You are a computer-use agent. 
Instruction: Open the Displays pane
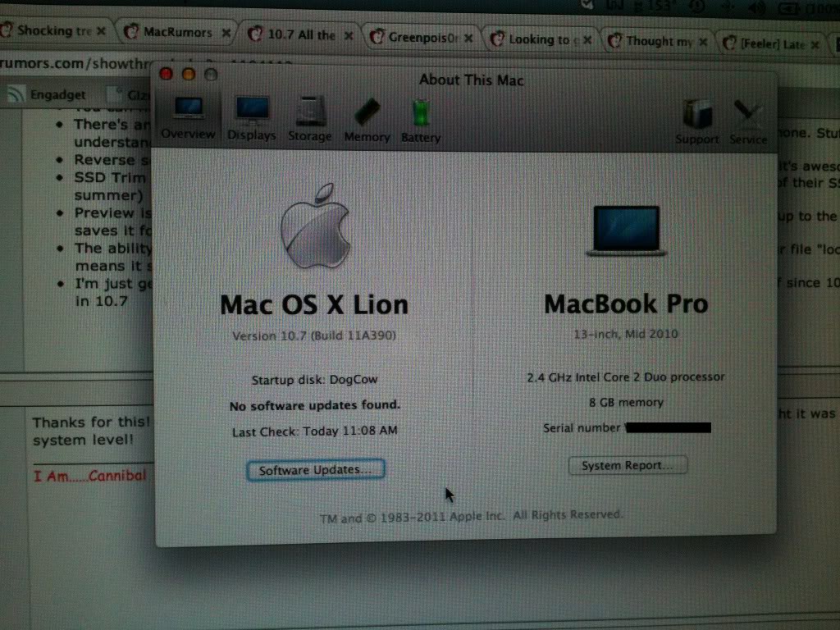click(251, 119)
